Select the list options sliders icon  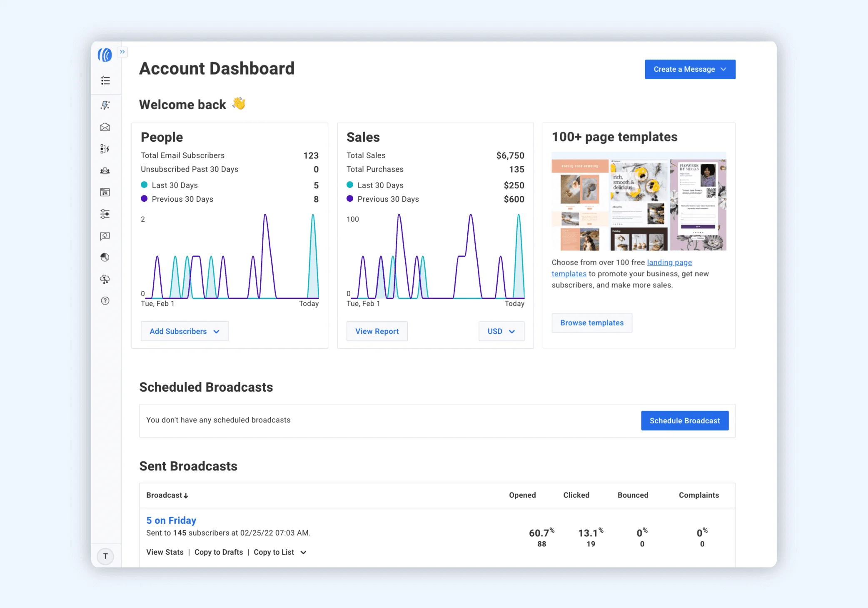pyautogui.click(x=105, y=214)
